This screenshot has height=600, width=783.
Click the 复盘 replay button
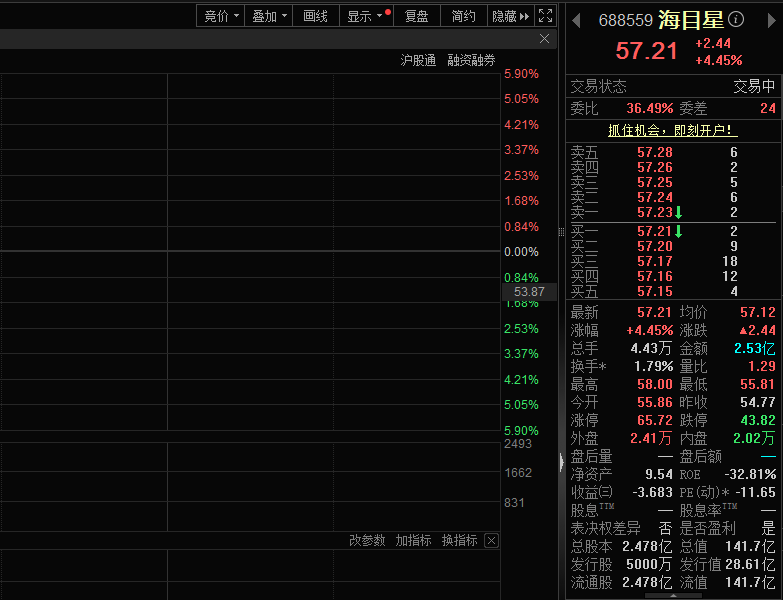[416, 16]
